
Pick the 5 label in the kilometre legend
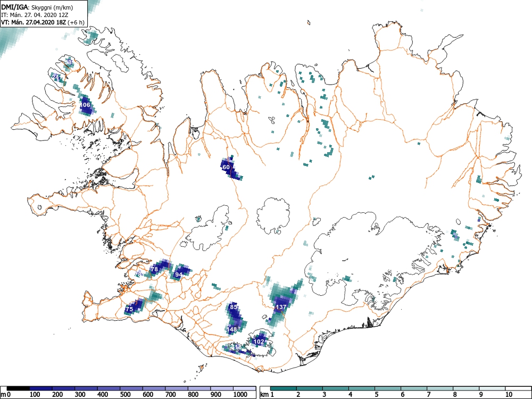[x=376, y=395]
